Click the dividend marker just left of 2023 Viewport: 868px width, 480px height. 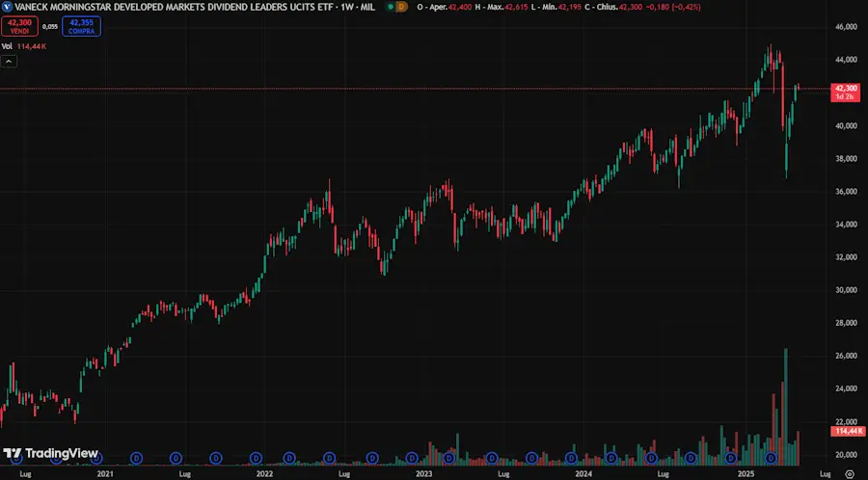(x=411, y=458)
